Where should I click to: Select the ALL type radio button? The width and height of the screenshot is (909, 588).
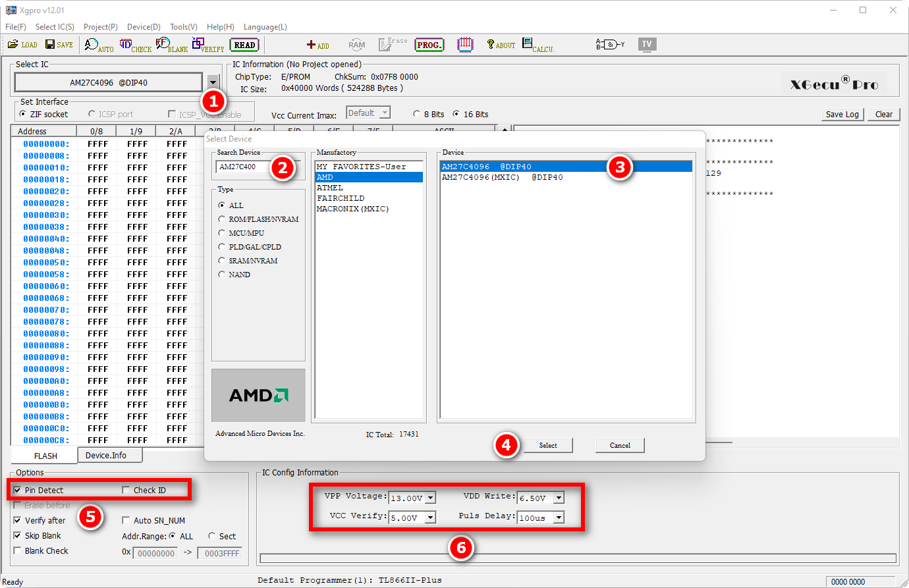click(231, 205)
